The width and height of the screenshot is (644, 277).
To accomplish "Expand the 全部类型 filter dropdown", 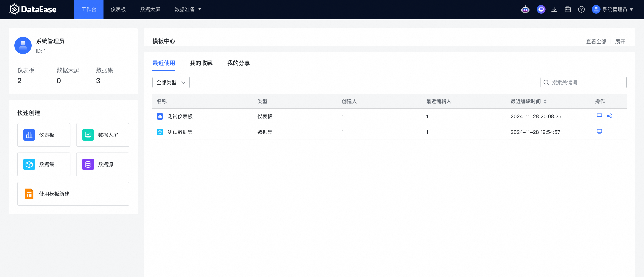I will click(171, 82).
